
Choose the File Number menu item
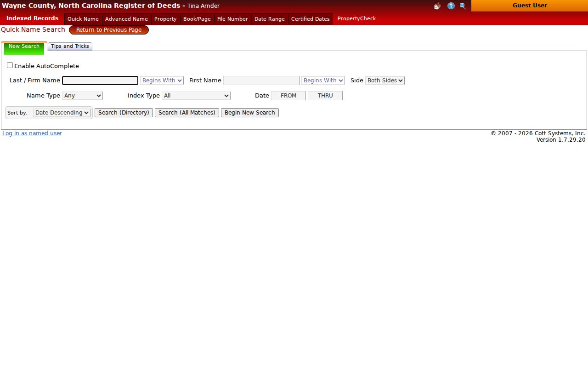232,19
